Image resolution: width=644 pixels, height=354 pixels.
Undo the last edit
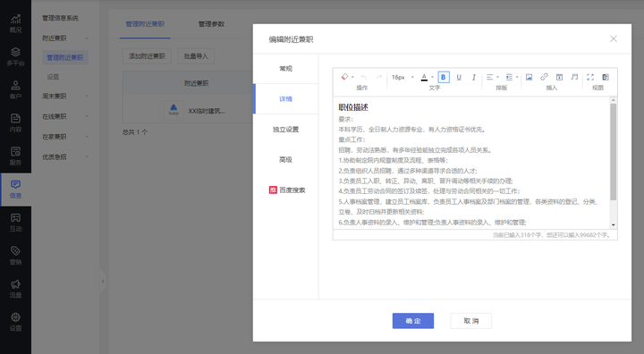click(x=364, y=77)
